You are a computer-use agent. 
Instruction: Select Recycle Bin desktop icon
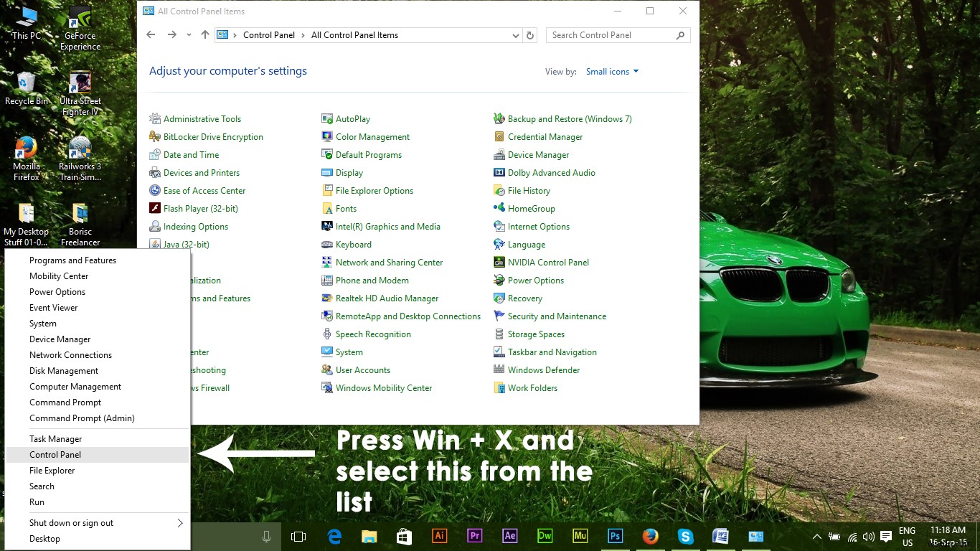27,89
